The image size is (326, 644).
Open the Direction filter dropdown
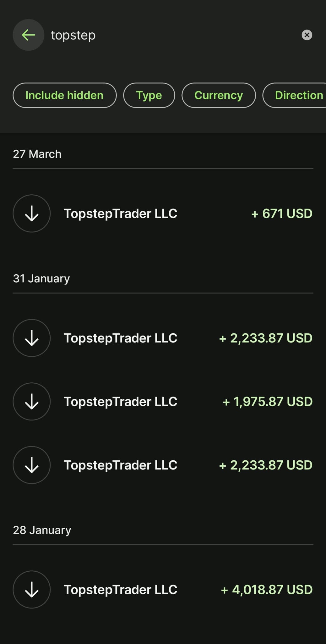tap(298, 95)
